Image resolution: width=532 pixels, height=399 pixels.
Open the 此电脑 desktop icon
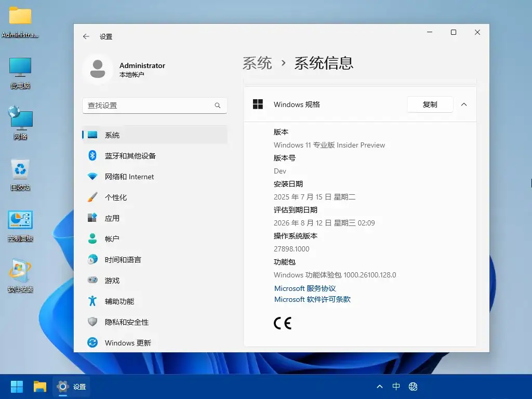point(20,73)
